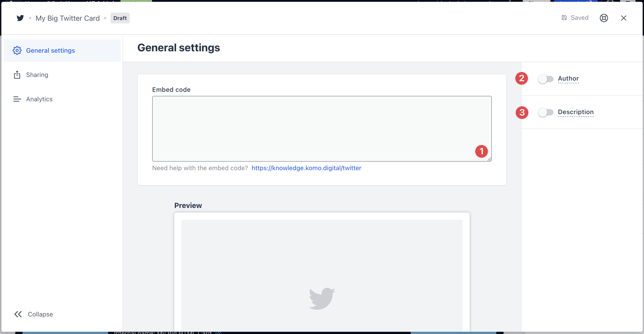Image resolution: width=644 pixels, height=334 pixels.
Task: Click the help lifebuoy icon
Action: (x=603, y=18)
